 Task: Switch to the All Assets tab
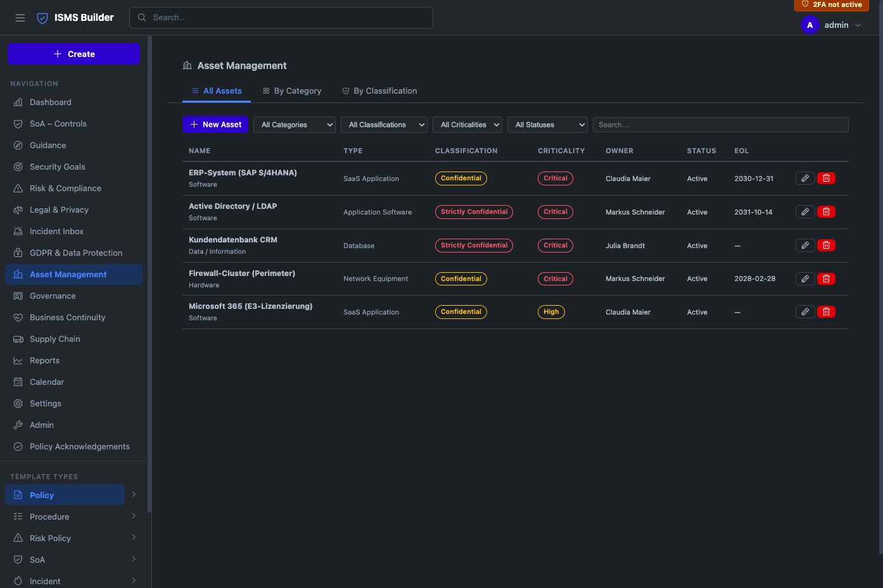(x=217, y=91)
